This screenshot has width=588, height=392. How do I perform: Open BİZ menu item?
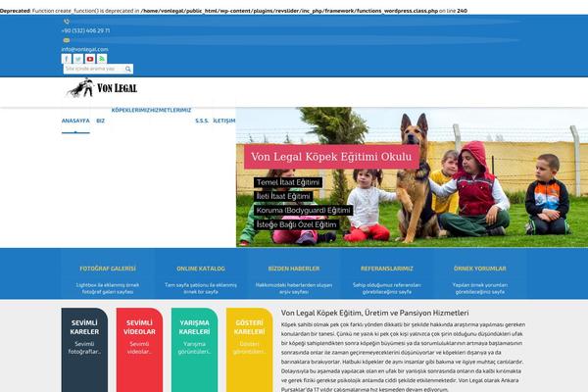(x=101, y=121)
